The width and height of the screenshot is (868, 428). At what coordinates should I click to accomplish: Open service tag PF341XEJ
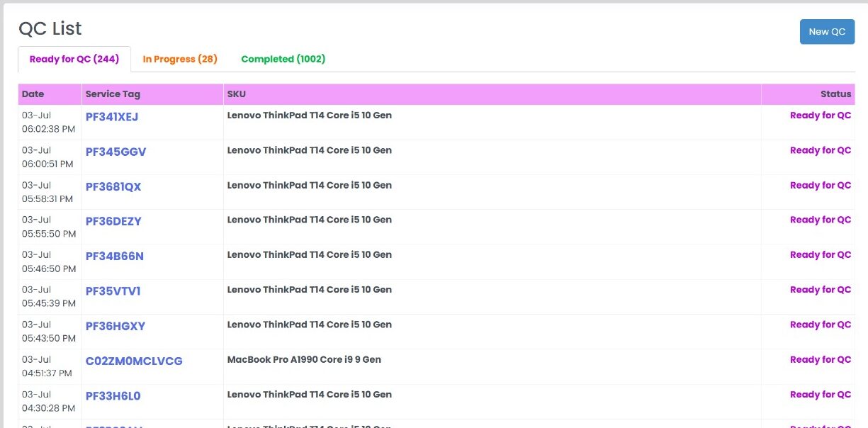(x=112, y=117)
